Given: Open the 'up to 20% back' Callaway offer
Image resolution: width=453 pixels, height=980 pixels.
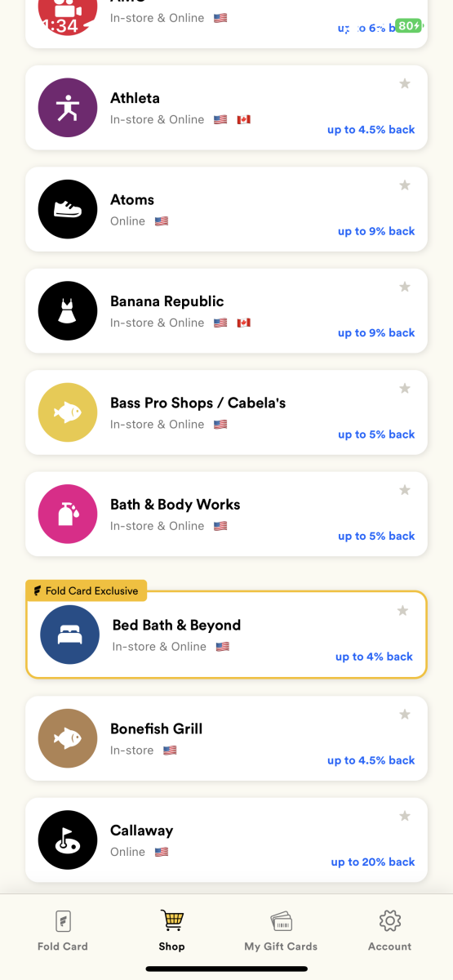Looking at the screenshot, I should tap(373, 862).
